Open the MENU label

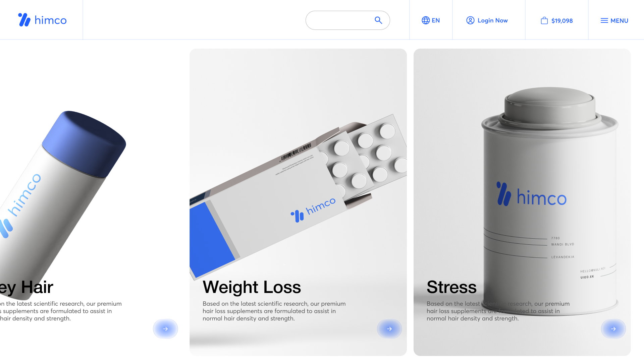pyautogui.click(x=619, y=21)
